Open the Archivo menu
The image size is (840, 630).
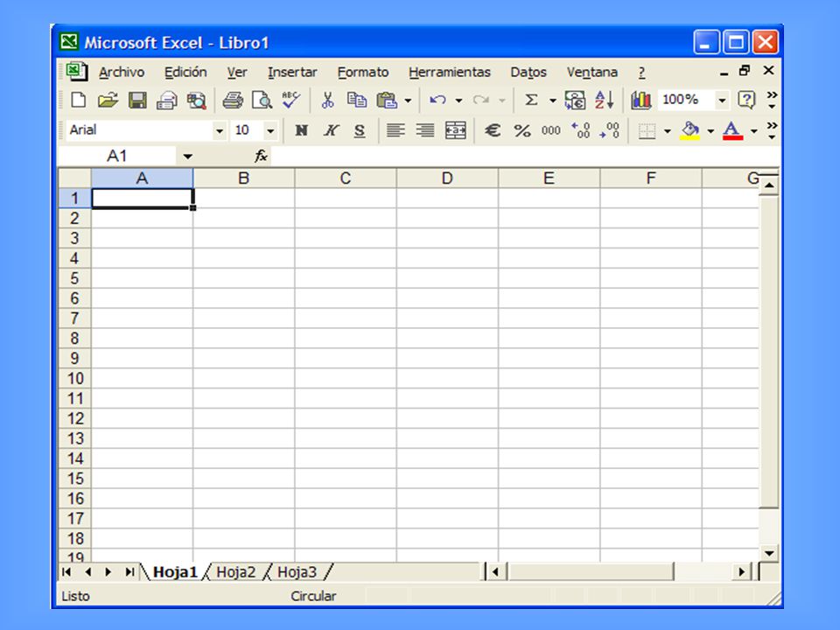pyautogui.click(x=122, y=73)
